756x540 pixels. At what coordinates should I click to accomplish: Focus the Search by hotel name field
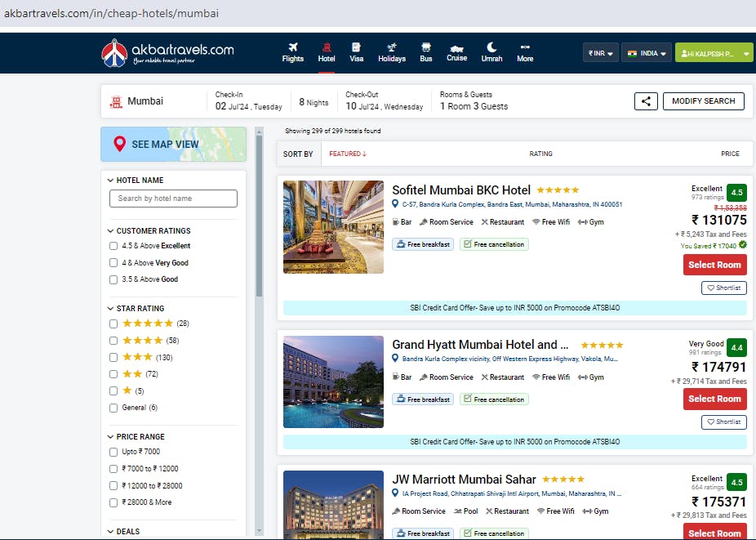tap(174, 199)
